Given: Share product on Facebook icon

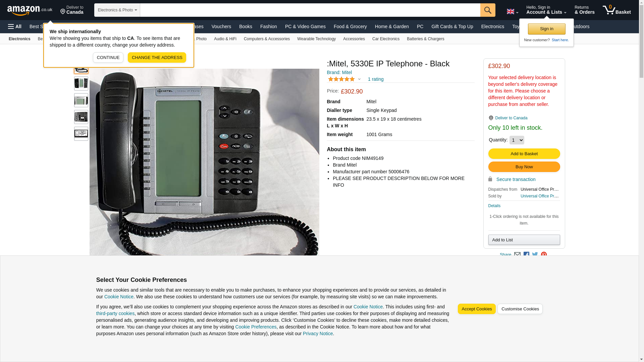Looking at the screenshot, I should [526, 255].
